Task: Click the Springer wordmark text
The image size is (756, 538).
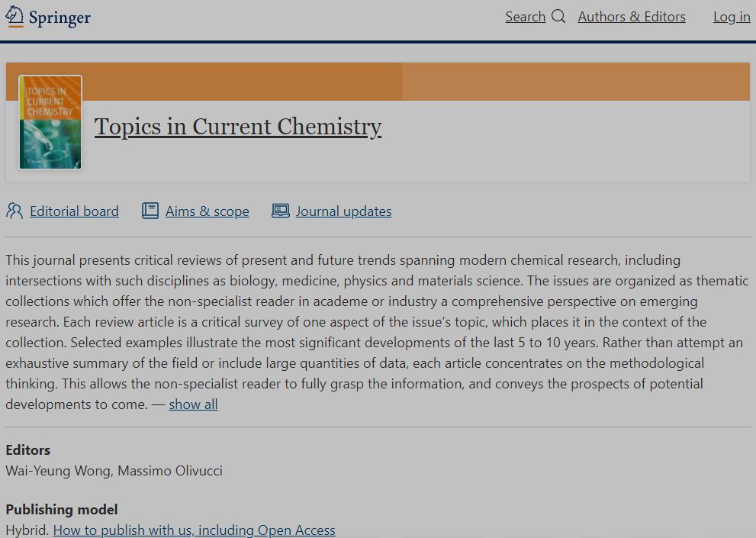Action: pyautogui.click(x=60, y=18)
